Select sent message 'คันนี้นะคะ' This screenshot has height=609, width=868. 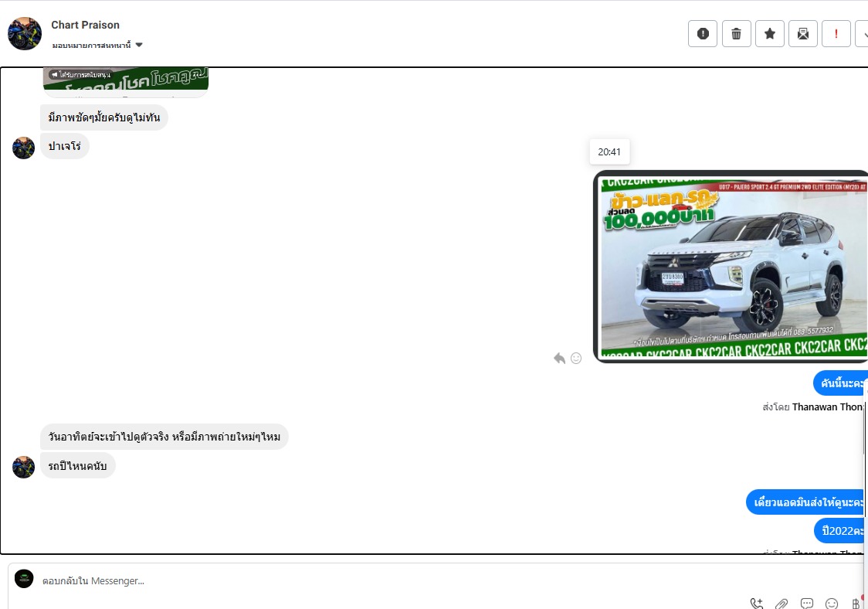(840, 383)
